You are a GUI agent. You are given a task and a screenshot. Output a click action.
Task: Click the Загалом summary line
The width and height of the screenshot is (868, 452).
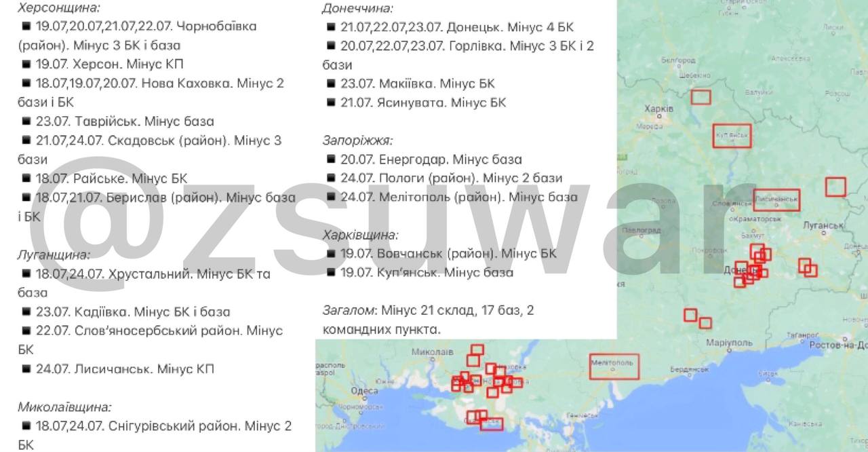(428, 320)
